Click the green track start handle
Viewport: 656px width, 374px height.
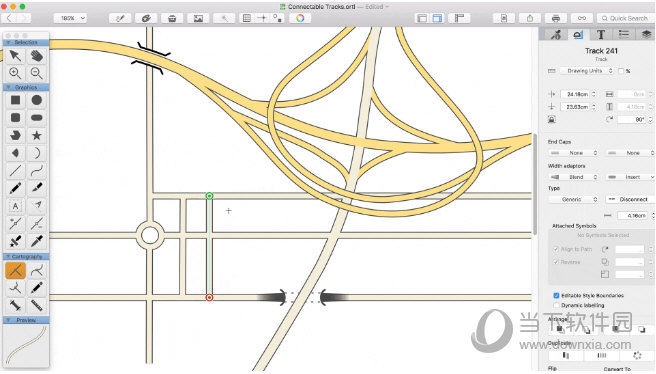pos(210,196)
